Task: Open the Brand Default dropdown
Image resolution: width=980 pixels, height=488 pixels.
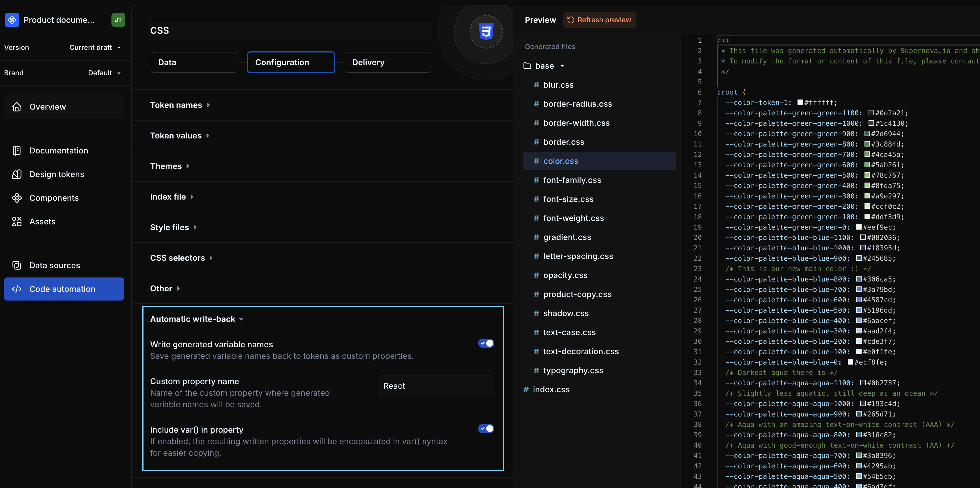Action: tap(104, 73)
